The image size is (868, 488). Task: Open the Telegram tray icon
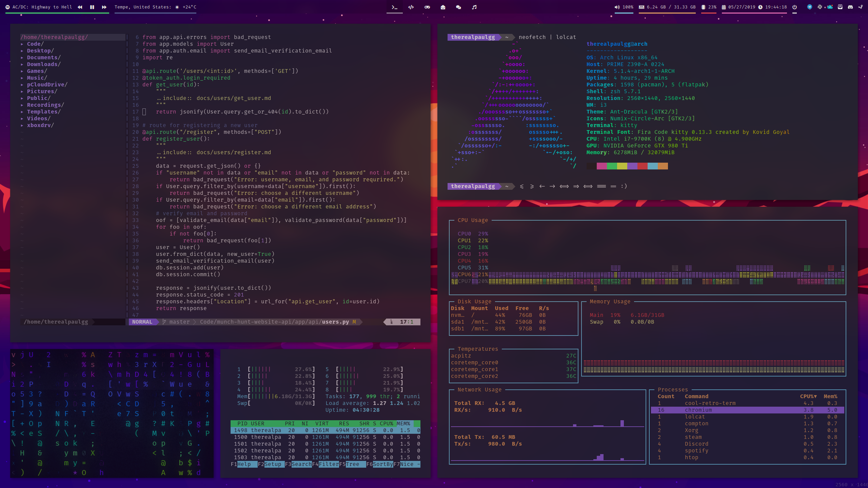pos(810,7)
